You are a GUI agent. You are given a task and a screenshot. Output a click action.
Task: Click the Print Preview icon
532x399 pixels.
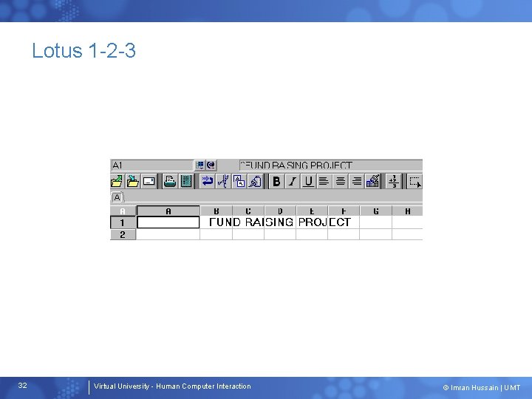pos(186,181)
